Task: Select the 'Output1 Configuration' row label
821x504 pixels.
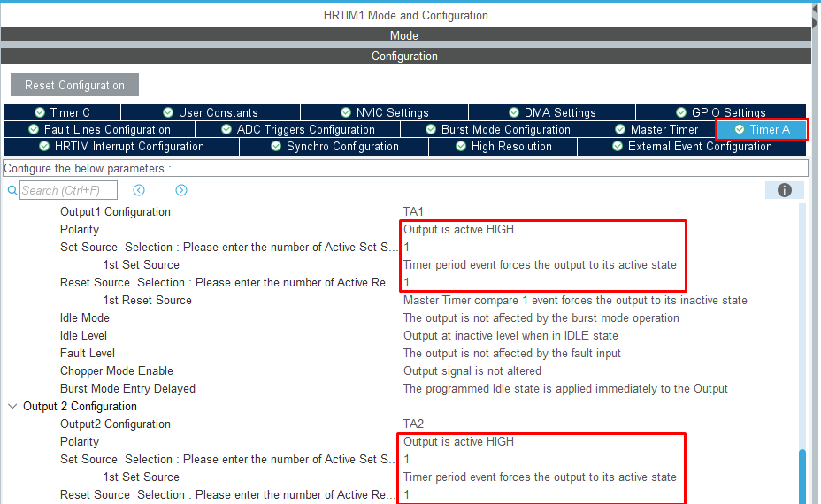Action: click(x=115, y=211)
